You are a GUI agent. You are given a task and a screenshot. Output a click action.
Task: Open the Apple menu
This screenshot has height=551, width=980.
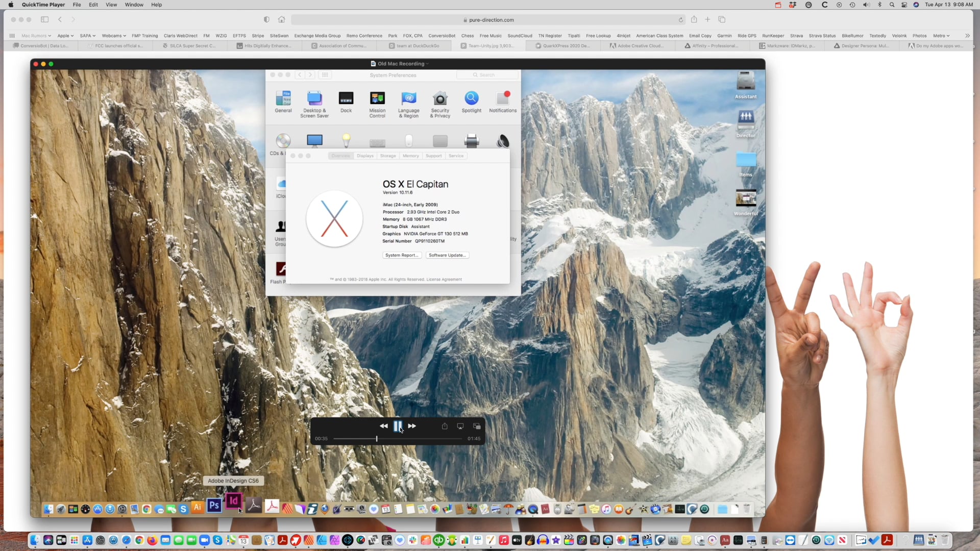click(11, 5)
